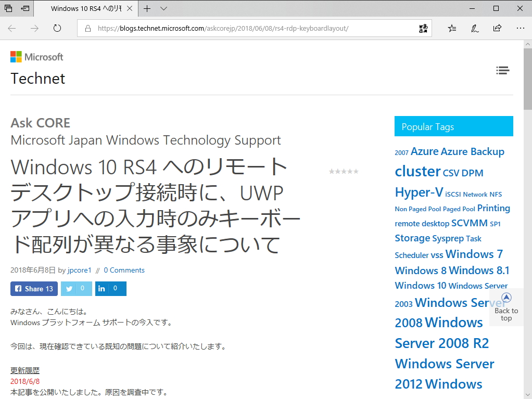Open the CSV tag
This screenshot has width=532, height=399.
coord(451,173)
